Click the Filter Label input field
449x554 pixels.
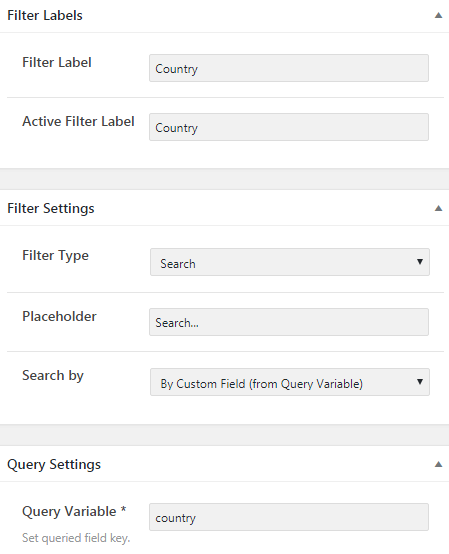click(x=289, y=68)
